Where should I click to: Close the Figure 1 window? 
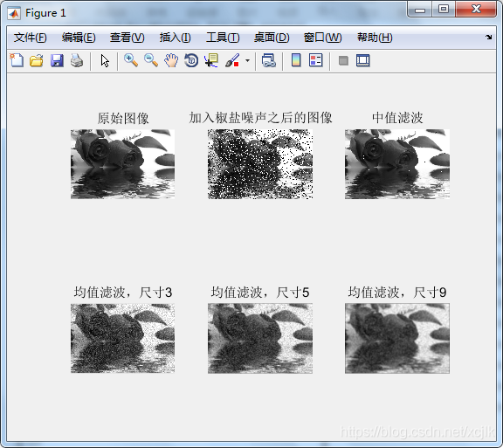[476, 10]
